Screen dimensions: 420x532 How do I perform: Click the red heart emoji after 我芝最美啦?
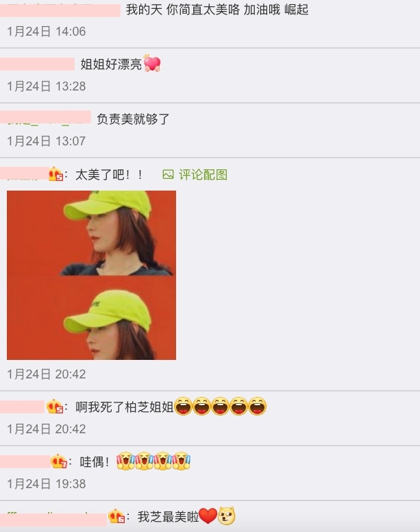pyautogui.click(x=208, y=516)
